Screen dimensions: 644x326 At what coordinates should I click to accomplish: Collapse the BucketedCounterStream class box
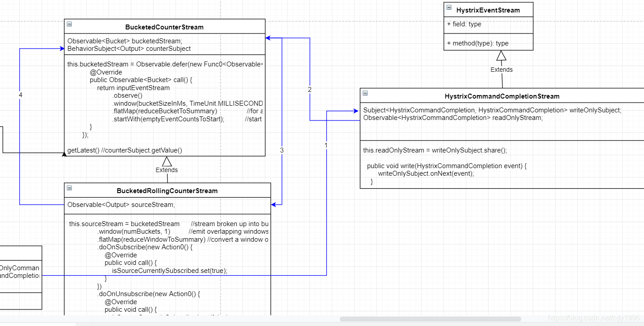pyautogui.click(x=69, y=24)
